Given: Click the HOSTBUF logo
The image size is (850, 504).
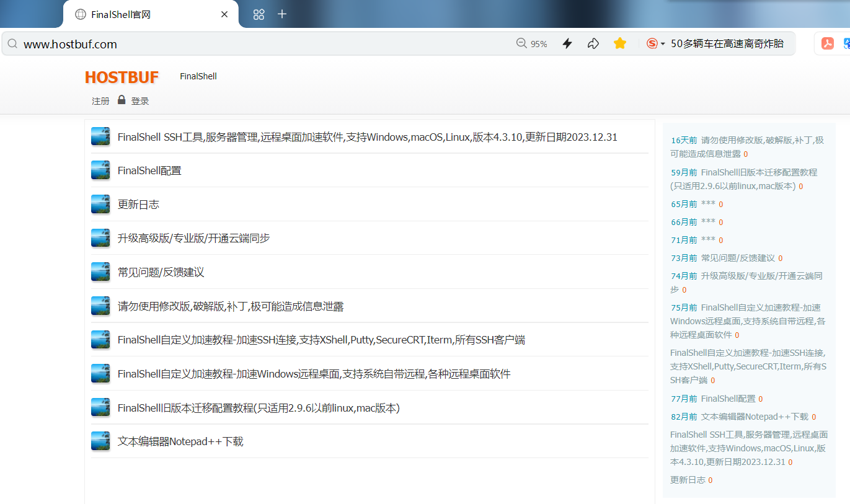Looking at the screenshot, I should pos(122,77).
